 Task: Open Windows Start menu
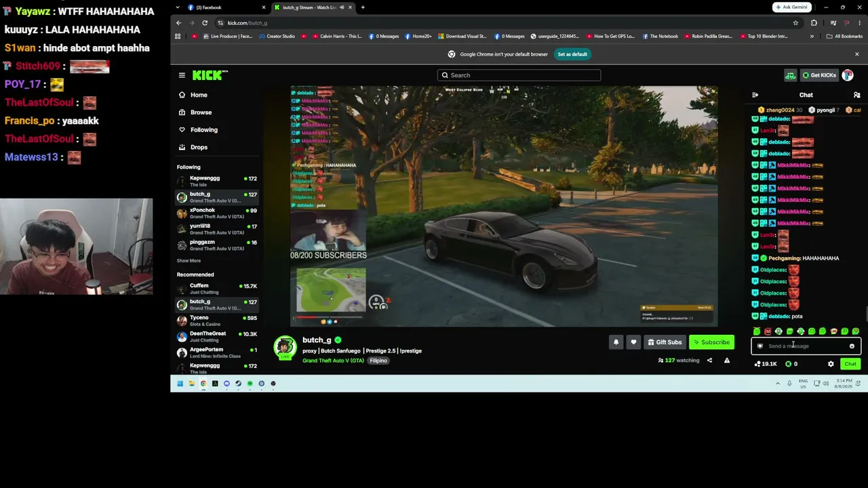pos(180,384)
